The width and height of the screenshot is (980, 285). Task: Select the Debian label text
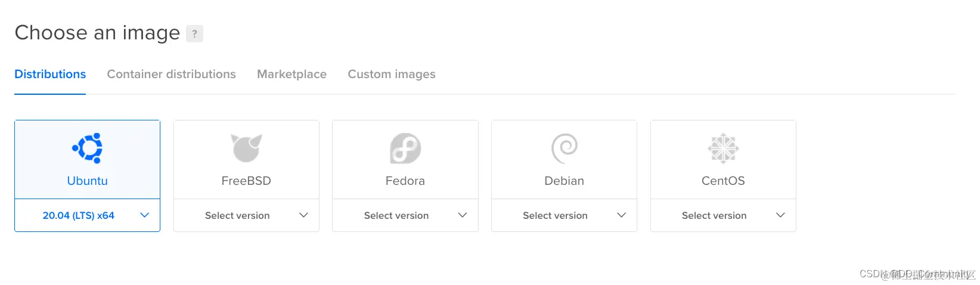click(x=565, y=181)
